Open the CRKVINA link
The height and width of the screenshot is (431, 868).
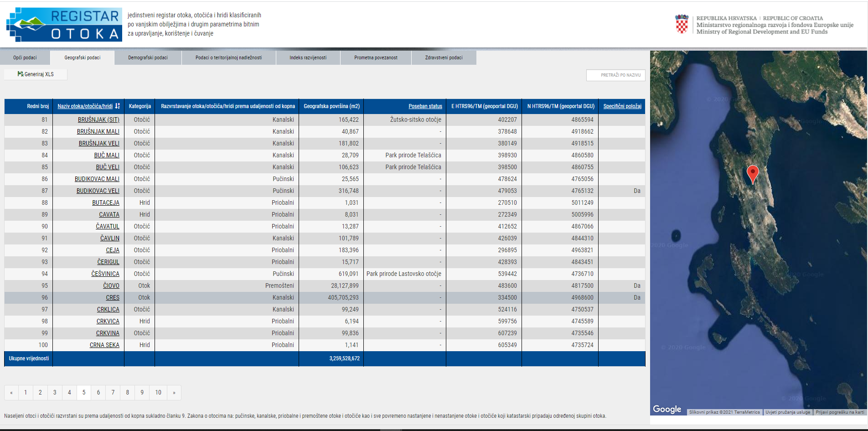point(108,333)
